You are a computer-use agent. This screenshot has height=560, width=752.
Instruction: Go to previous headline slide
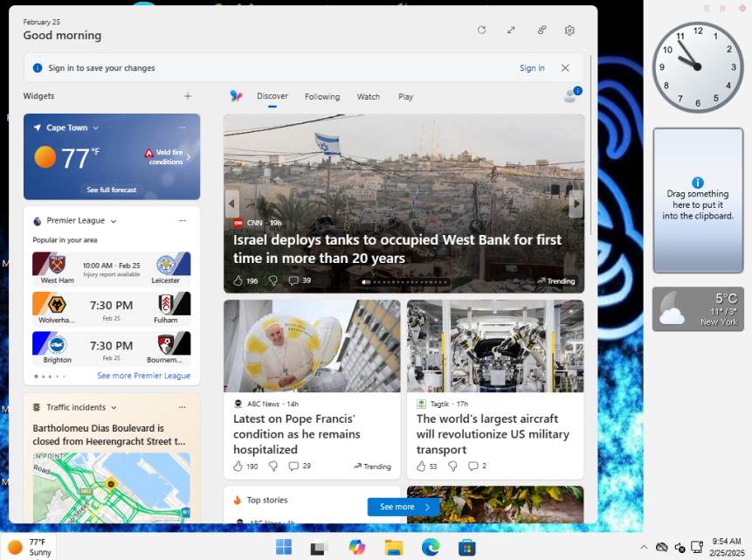pyautogui.click(x=231, y=204)
